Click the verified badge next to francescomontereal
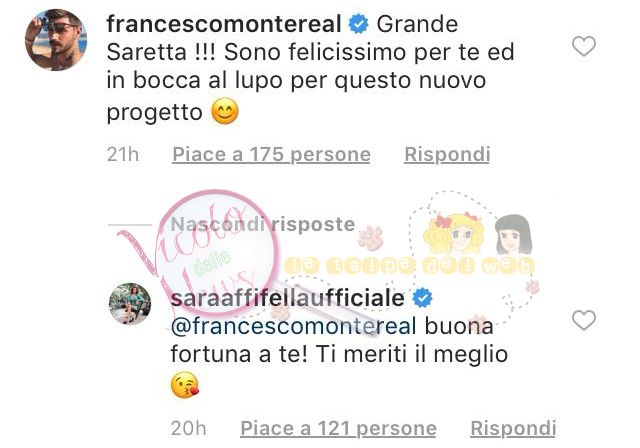Viewport: 640px width, 448px height. pyautogui.click(x=358, y=24)
